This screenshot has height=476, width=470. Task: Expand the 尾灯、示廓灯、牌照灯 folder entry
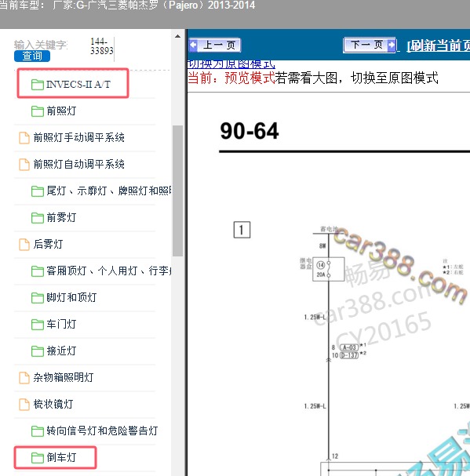tap(109, 191)
